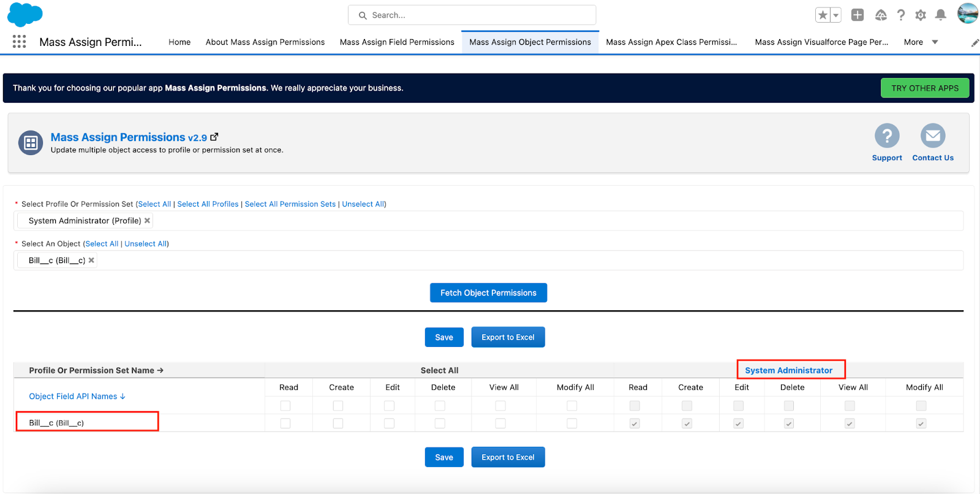Click the upper Export to Excel button
Screen dimensions: 980x494
coord(508,337)
